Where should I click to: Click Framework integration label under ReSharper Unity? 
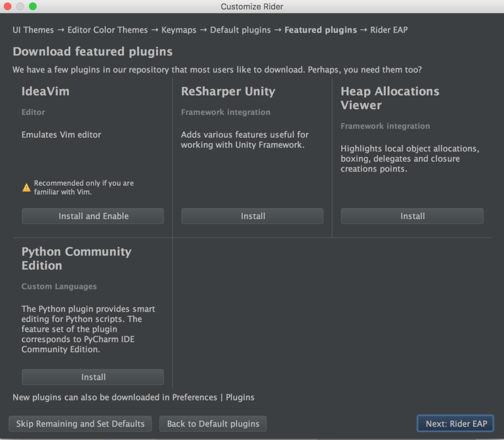point(225,112)
